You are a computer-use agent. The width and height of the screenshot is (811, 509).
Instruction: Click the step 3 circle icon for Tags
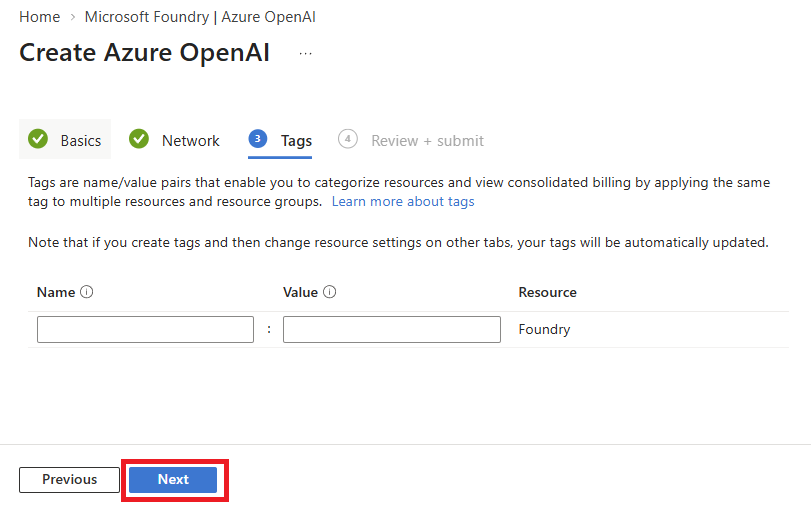click(258, 139)
